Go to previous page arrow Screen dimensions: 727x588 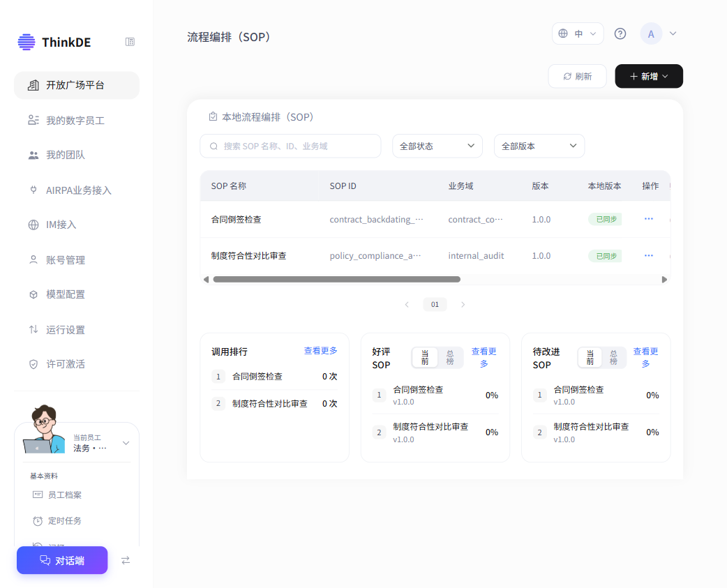pos(407,304)
